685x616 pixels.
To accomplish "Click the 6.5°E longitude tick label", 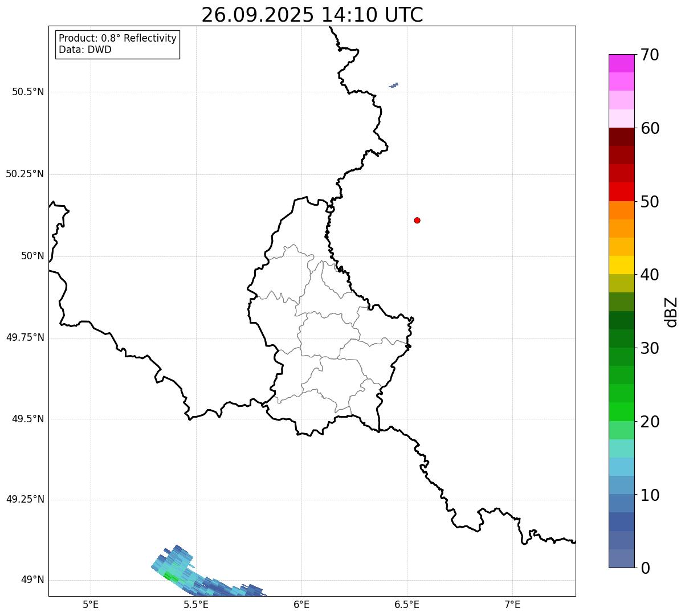I will [x=407, y=604].
